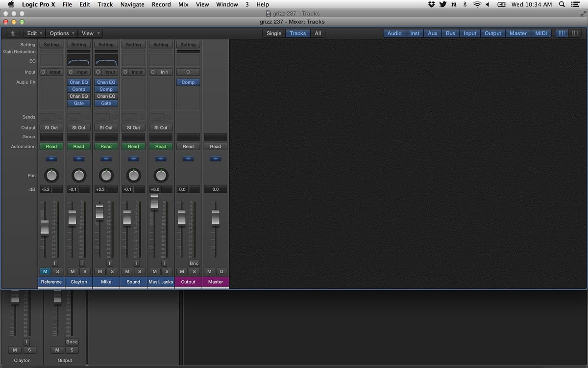Open the Read automation mode dropdown on Sound
Viewport: 588px width, 368px height.
coord(133,146)
